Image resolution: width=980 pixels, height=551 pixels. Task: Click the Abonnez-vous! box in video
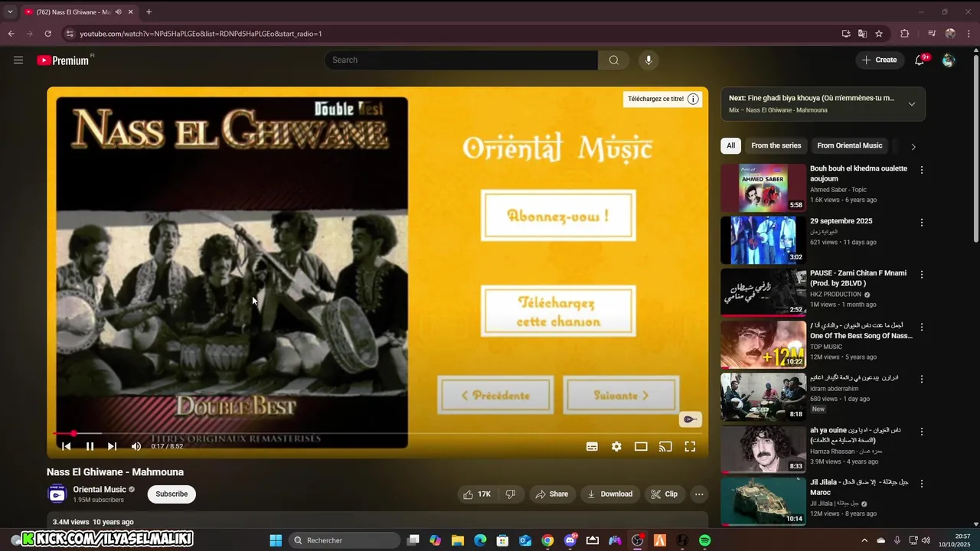pyautogui.click(x=558, y=216)
